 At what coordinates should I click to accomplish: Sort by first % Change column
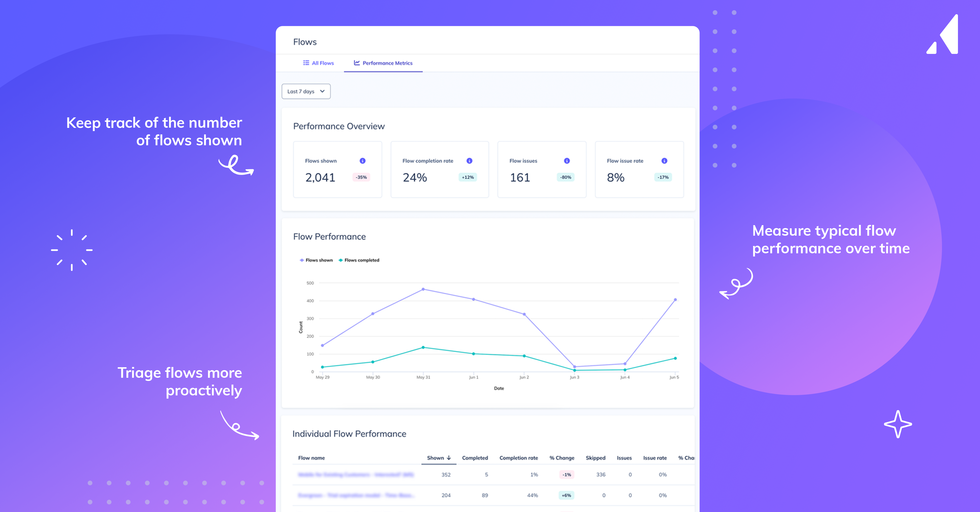tap(562, 458)
